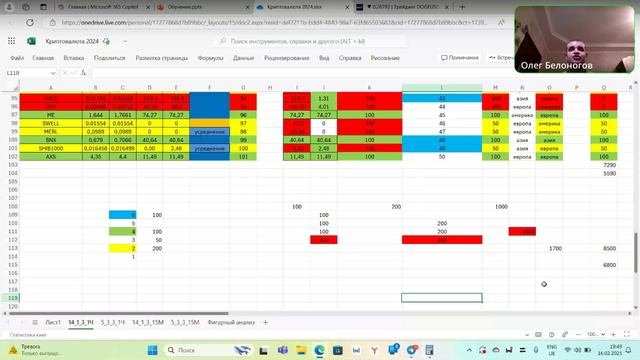Switch to the Фигурный анализ sheet tab
640x360 pixels.
231,322
